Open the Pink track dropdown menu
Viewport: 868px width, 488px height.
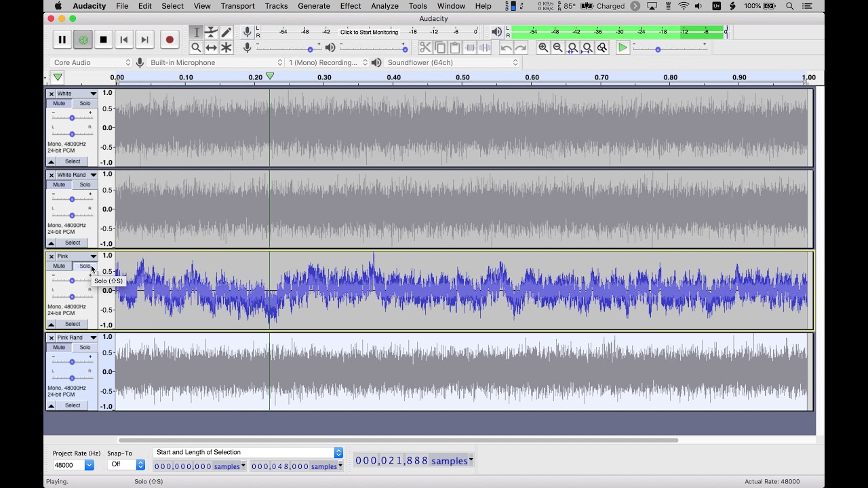point(77,256)
